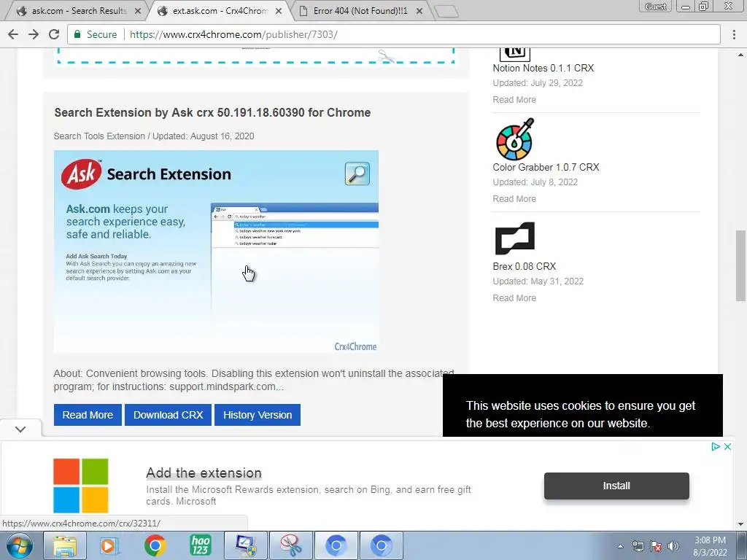Click the Ask Search Extension screenshot image
The image size is (747, 560).
[216, 252]
